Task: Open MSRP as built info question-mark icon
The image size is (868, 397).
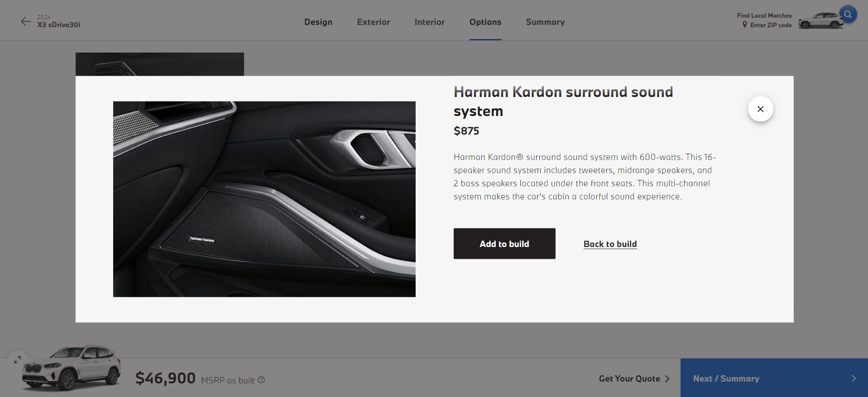Action: 261,380
